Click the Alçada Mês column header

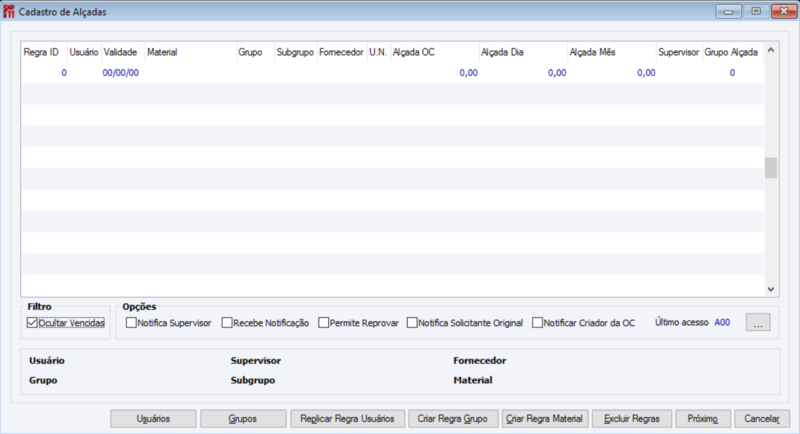(612, 52)
